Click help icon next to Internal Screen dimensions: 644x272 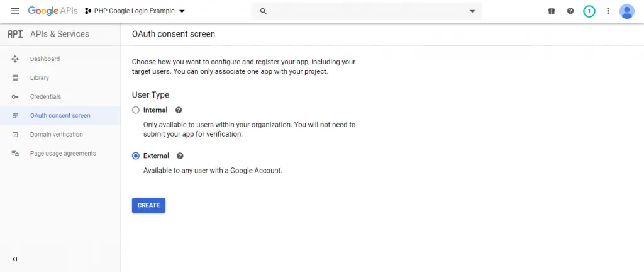[x=178, y=110]
